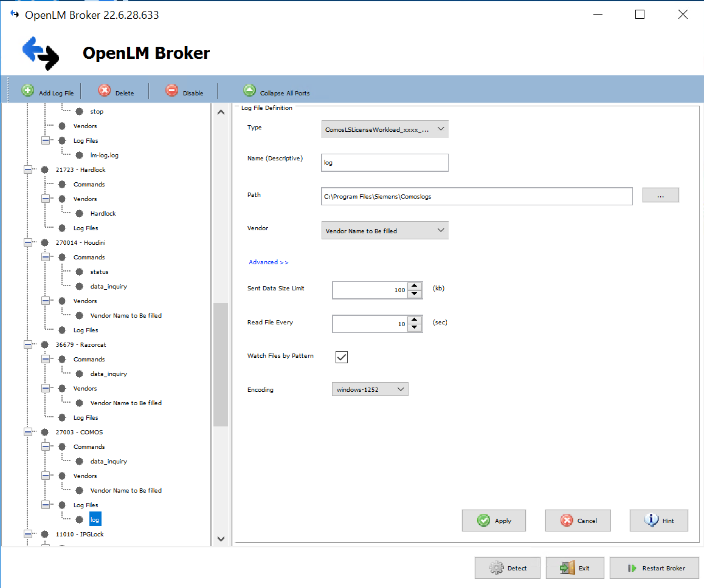Click the Disable toolbar icon
The width and height of the screenshot is (704, 588).
pyautogui.click(x=172, y=91)
